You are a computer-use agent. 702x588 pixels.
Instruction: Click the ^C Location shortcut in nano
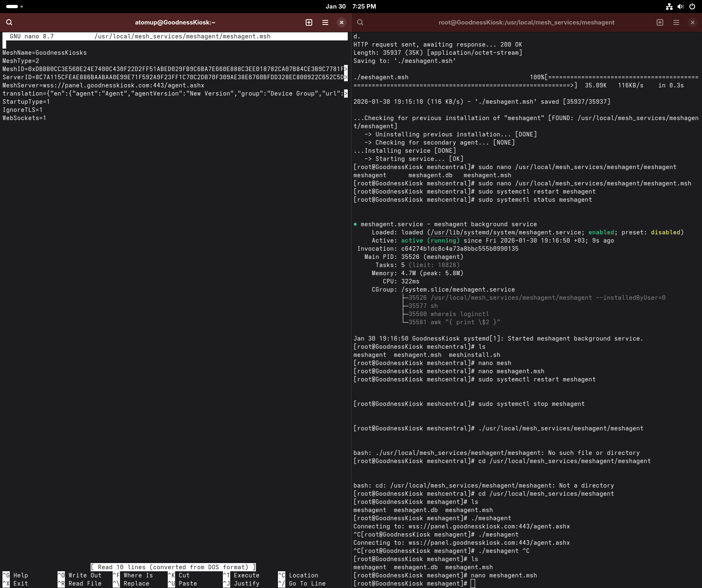click(298, 575)
